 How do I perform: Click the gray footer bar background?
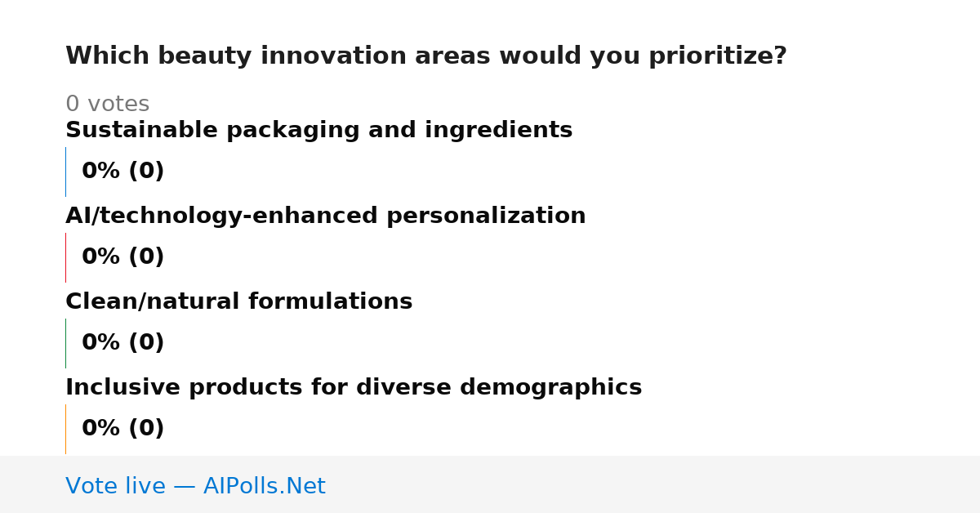pos(653,484)
